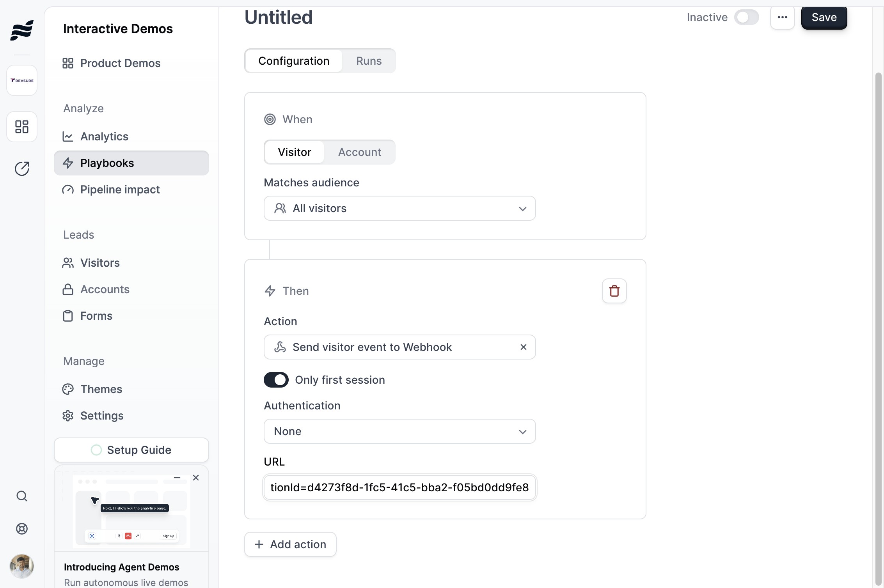Image resolution: width=884 pixels, height=588 pixels.
Task: Click the user avatar photo
Action: click(22, 566)
